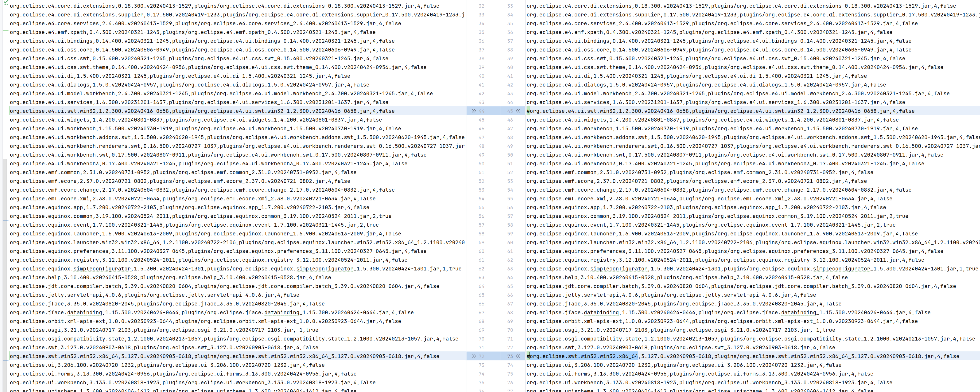The image size is (980, 392).
Task: Click org.eclipse.ui,3.206.100 line in left pane
Action: [167, 365]
